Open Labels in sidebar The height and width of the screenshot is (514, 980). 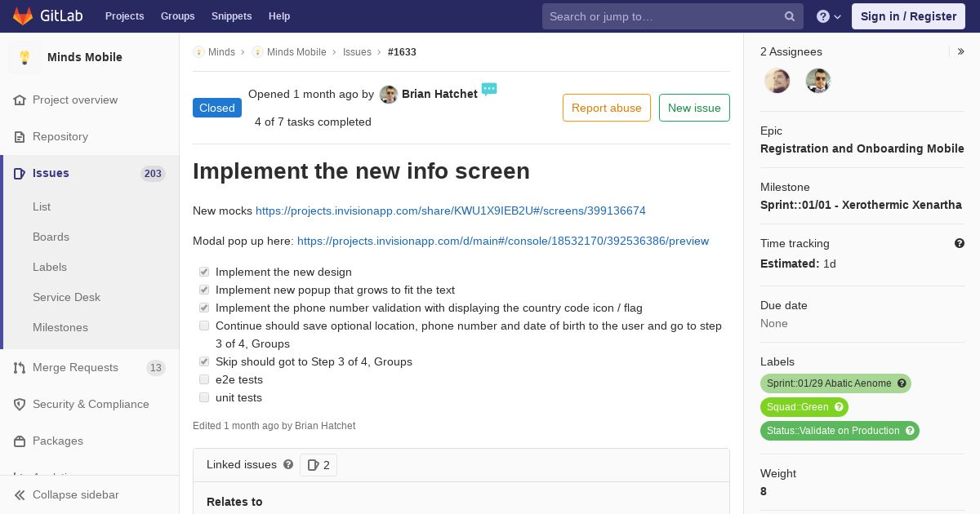50,267
